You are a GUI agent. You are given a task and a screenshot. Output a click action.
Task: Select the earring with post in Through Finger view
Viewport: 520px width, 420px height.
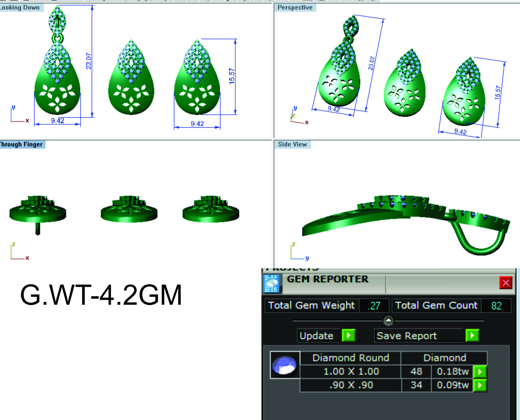point(37,214)
